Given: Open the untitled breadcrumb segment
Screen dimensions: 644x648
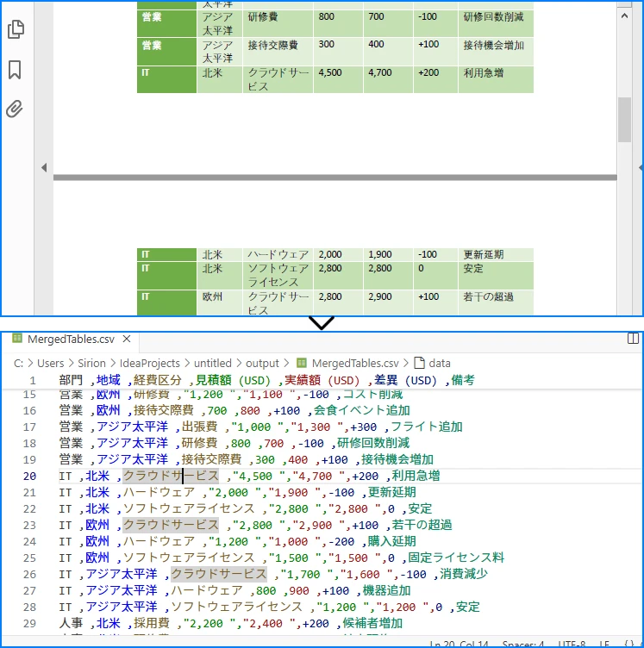Looking at the screenshot, I should click(x=212, y=364).
